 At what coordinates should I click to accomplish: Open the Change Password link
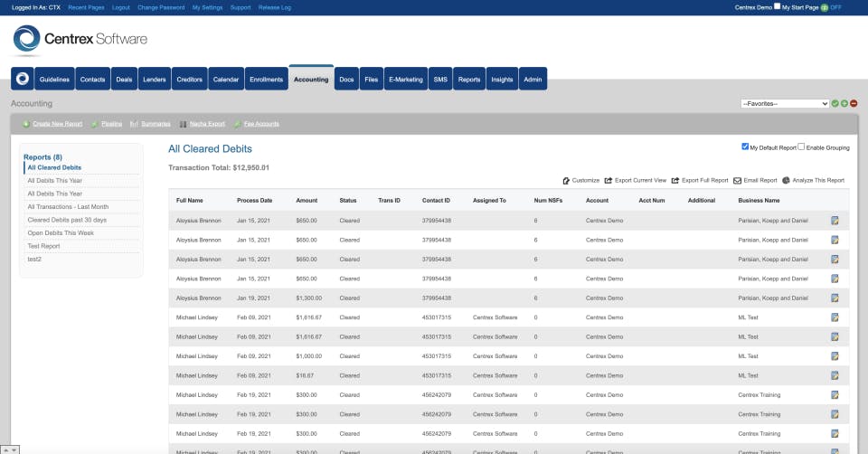click(161, 8)
